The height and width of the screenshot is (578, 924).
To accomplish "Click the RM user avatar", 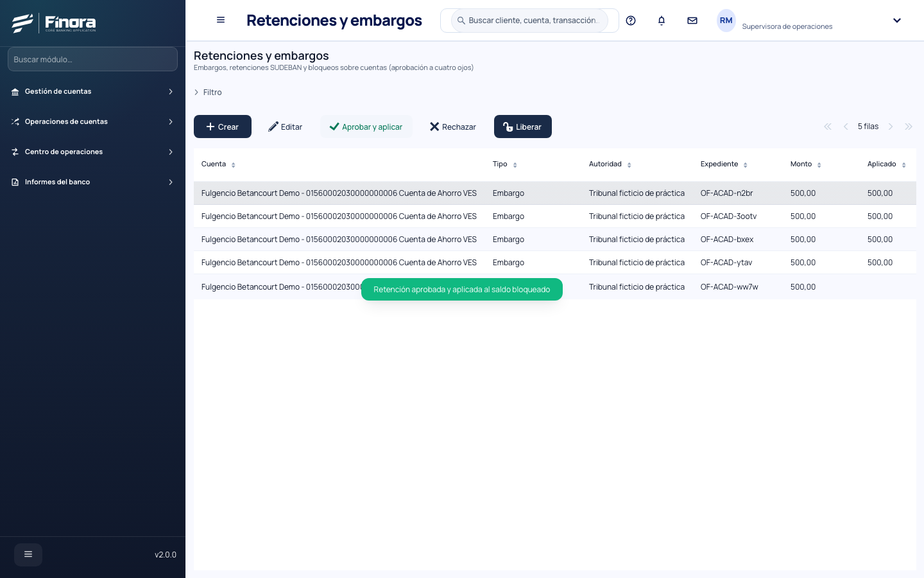I will 726,21.
